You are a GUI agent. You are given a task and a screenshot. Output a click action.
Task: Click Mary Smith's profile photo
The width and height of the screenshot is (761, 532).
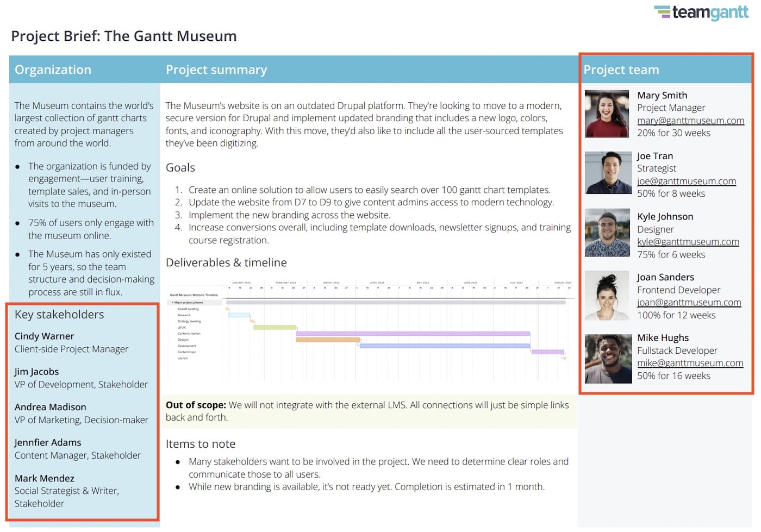click(x=606, y=113)
